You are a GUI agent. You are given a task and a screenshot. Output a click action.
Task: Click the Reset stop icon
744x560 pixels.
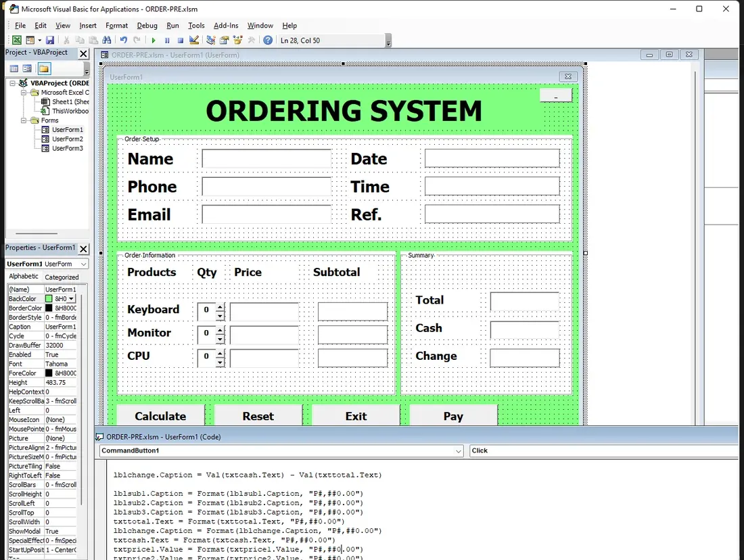(181, 41)
